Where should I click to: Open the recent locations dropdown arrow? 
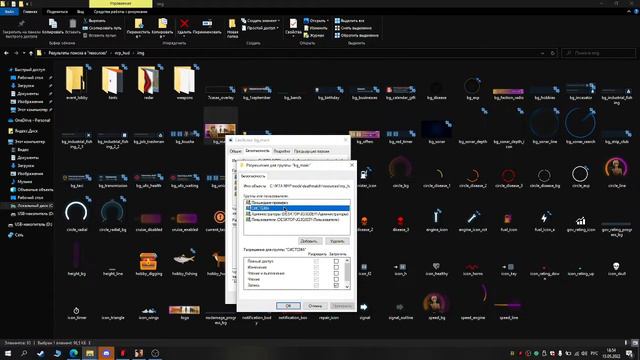24,53
